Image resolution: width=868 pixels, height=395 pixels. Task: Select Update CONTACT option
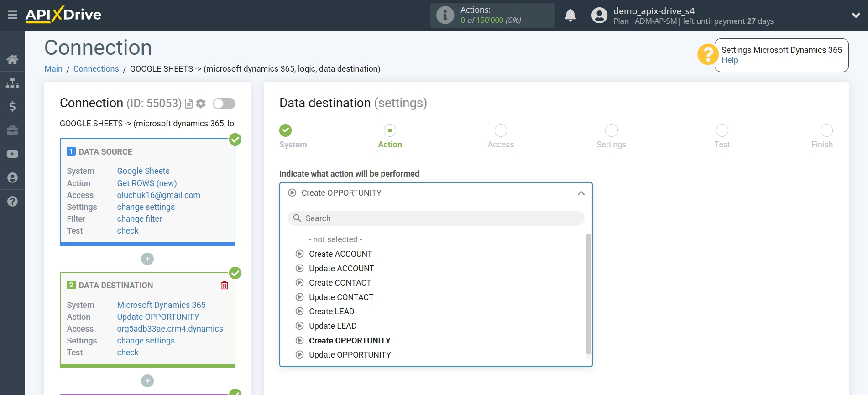(341, 297)
